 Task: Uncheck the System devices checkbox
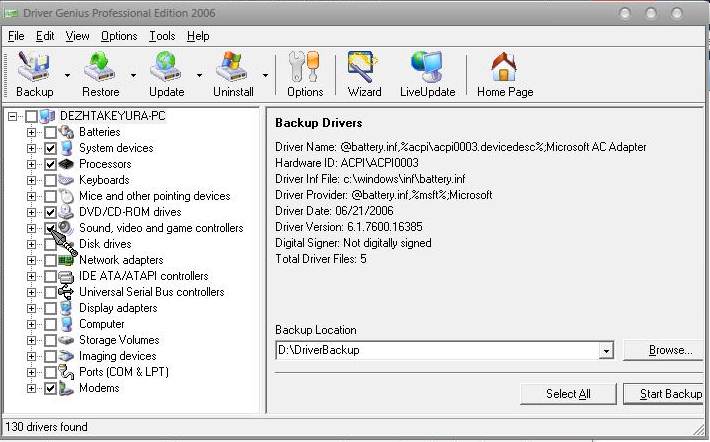pyautogui.click(x=50, y=148)
